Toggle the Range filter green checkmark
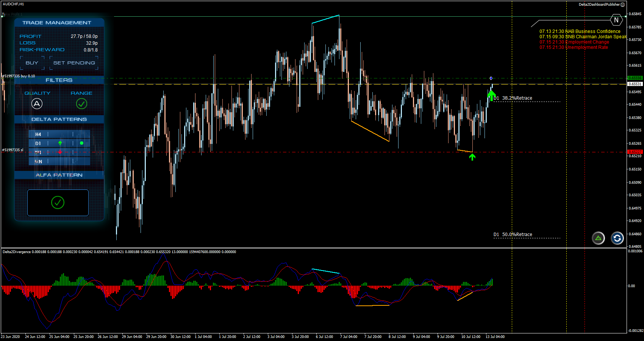 coord(81,103)
